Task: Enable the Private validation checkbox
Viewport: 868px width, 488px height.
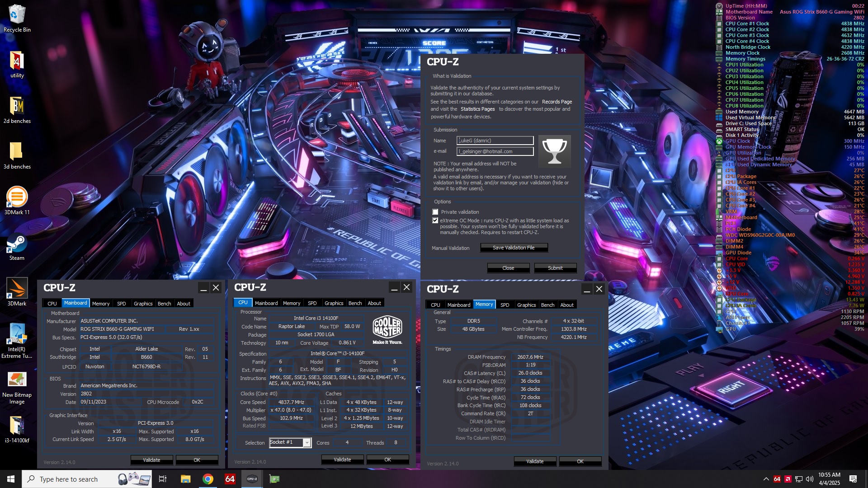Action: (435, 212)
